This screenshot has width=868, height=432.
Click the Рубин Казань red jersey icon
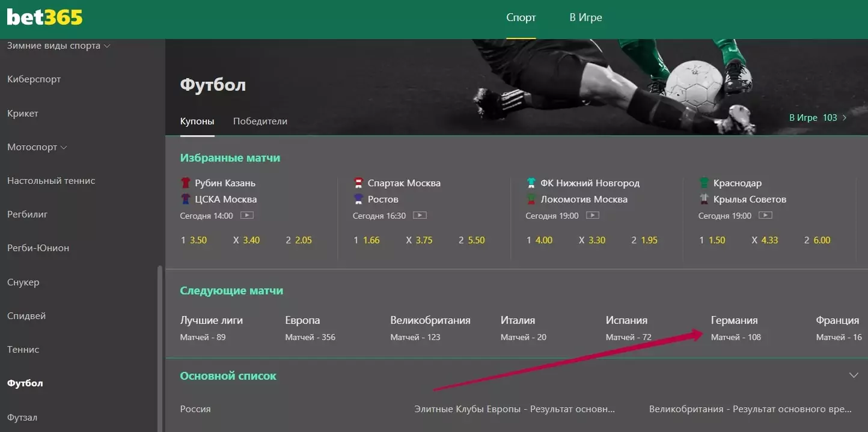click(185, 183)
